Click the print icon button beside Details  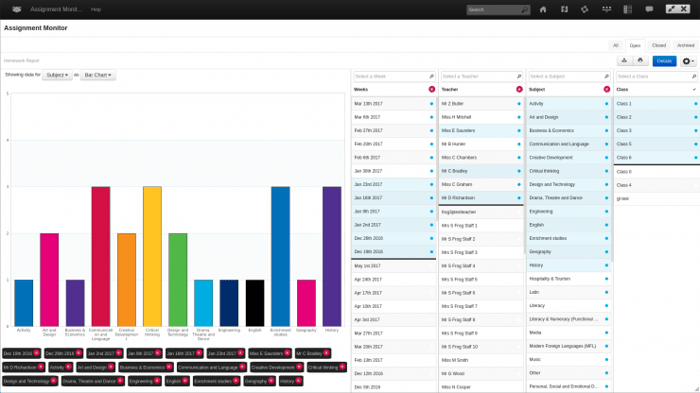tap(640, 61)
